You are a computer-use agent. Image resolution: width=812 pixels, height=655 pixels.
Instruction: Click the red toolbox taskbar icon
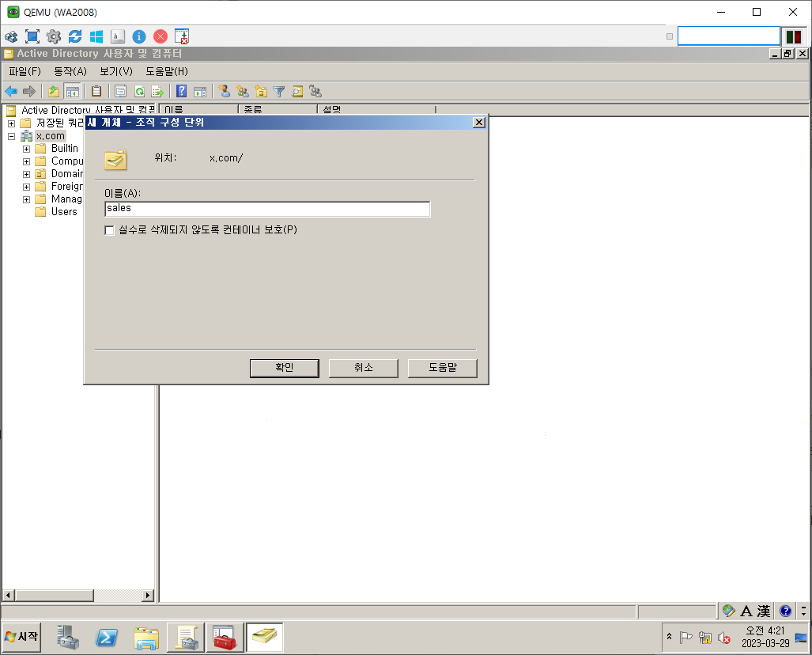click(x=225, y=638)
